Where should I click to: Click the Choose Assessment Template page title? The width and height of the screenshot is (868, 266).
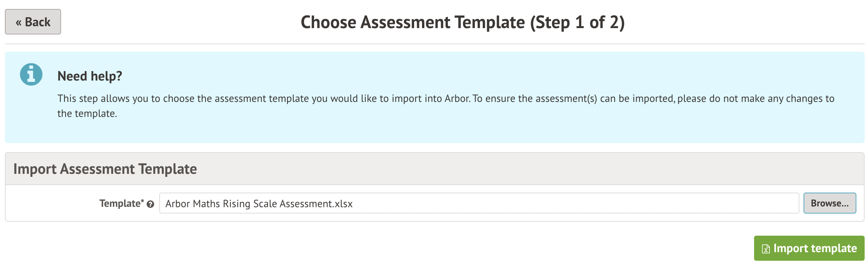pyautogui.click(x=412, y=22)
